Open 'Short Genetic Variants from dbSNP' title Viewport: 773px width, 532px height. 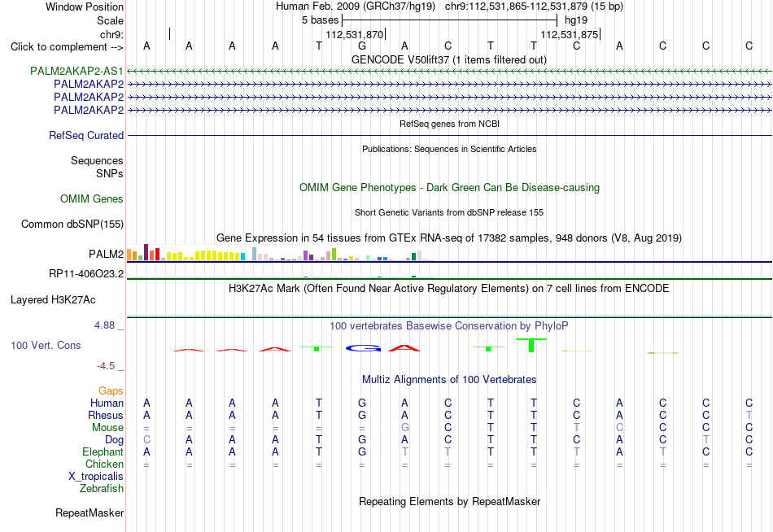[x=449, y=212]
